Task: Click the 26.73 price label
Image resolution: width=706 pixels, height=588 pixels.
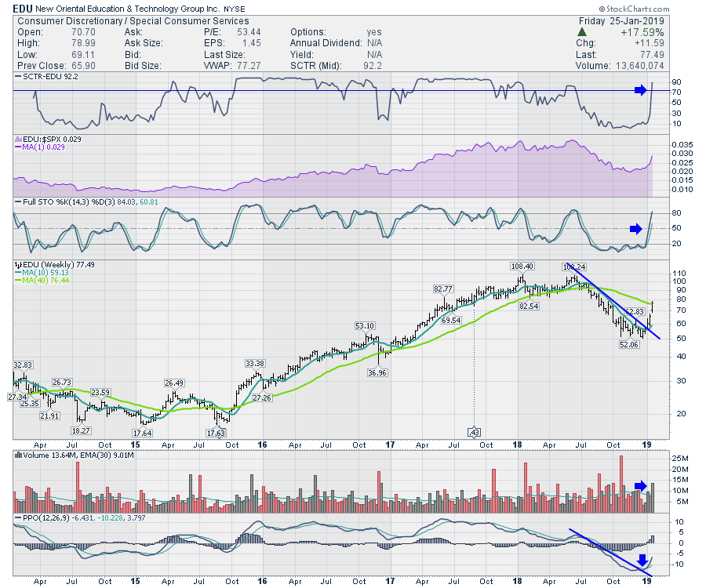Action: pos(62,383)
